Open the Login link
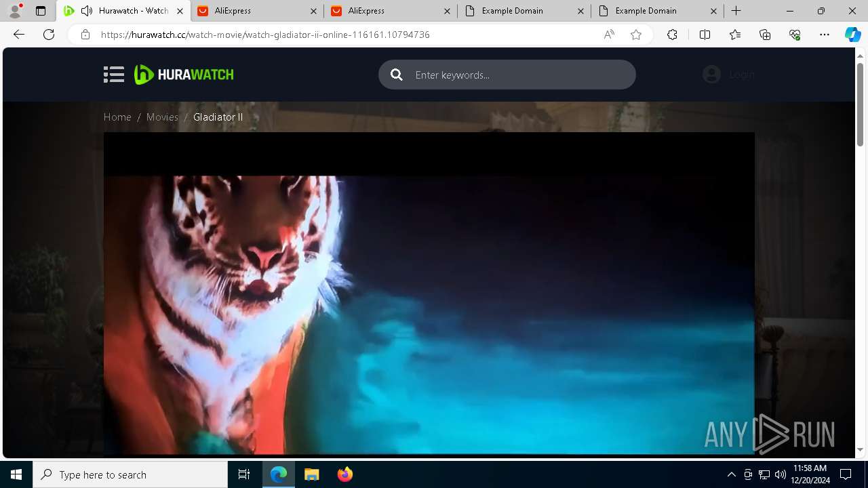This screenshot has height=488, width=868. [x=742, y=75]
